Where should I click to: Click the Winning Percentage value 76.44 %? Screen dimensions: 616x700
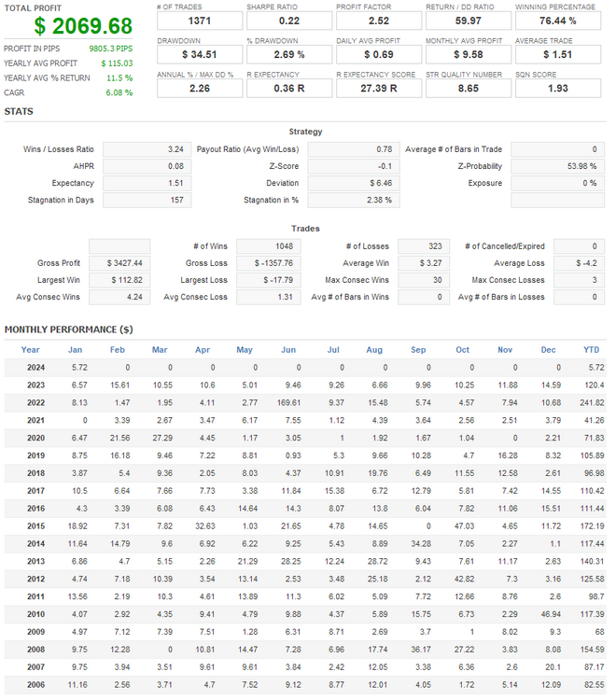558,21
